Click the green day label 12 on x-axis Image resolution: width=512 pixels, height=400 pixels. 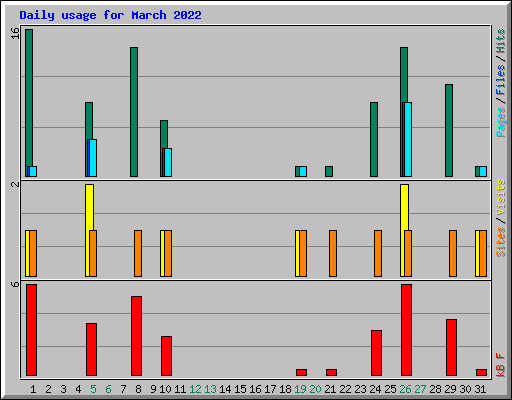click(195, 389)
